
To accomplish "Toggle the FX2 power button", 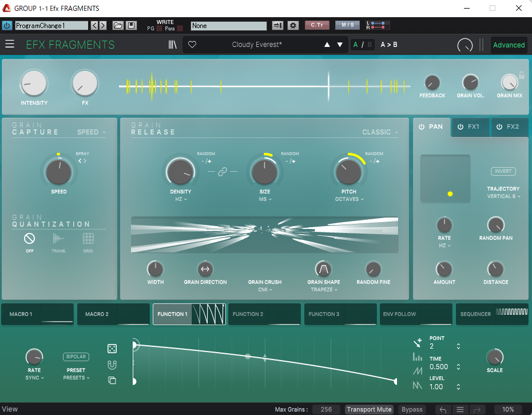I will click(x=499, y=127).
